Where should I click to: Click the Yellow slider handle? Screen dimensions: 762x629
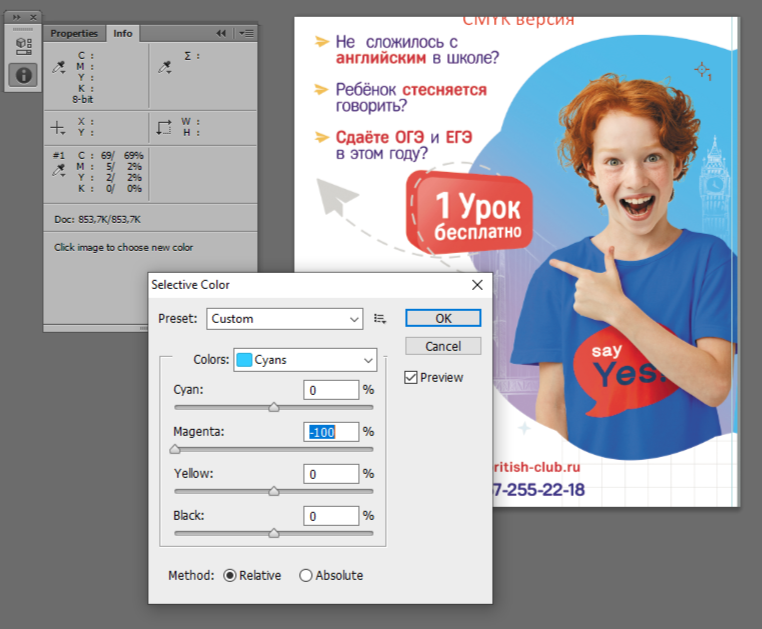[274, 491]
